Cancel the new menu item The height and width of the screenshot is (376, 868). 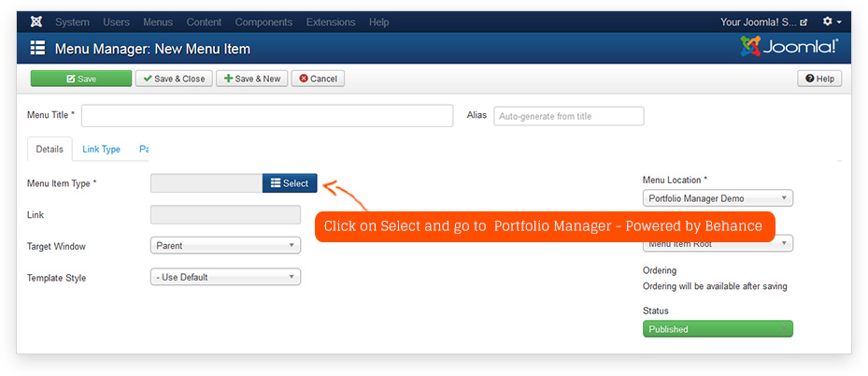tap(318, 79)
